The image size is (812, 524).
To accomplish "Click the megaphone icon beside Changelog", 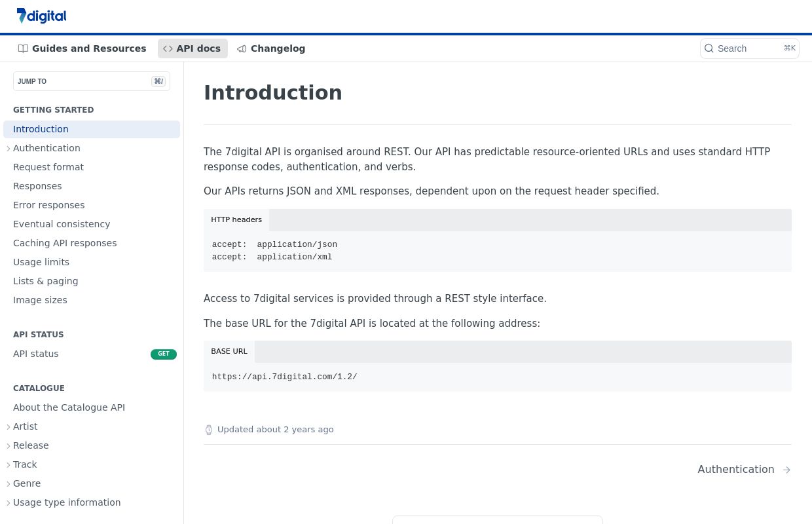I will tap(242, 48).
